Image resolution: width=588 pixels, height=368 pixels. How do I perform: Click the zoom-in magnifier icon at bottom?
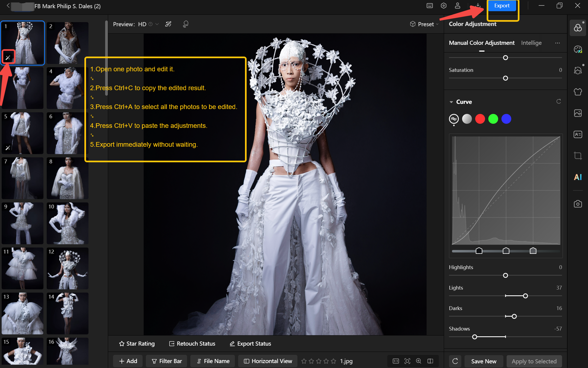418,361
